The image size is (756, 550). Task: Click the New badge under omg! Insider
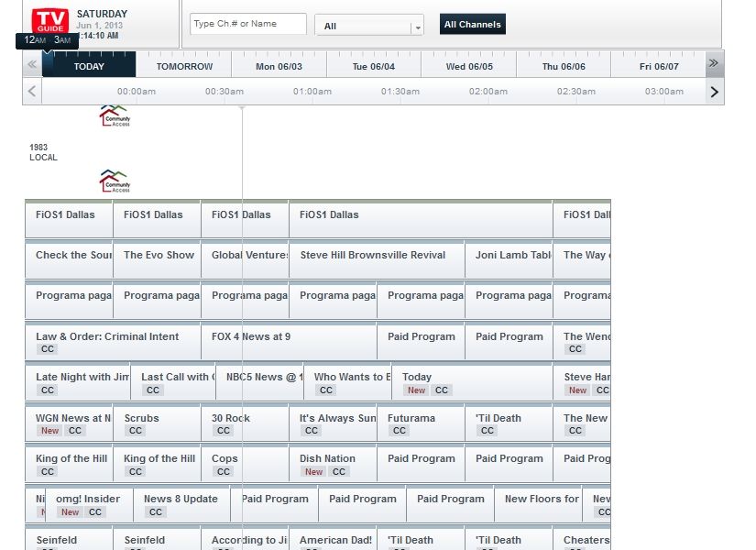click(70, 511)
